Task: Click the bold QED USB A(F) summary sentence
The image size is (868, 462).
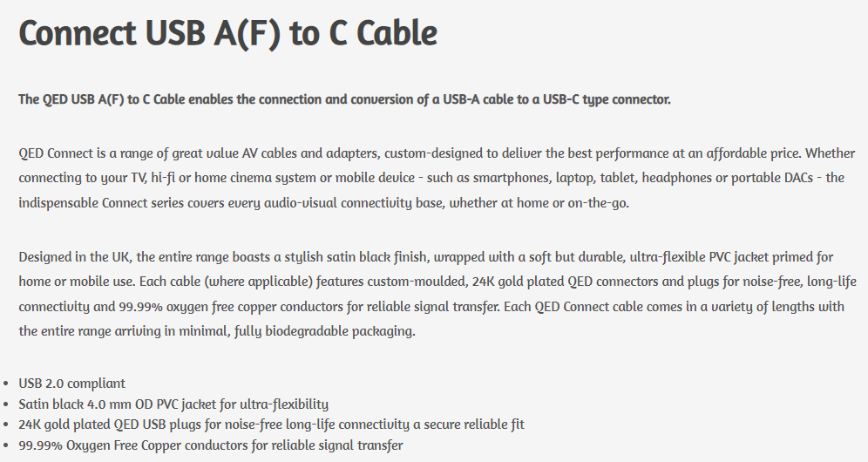Action: 344,99
